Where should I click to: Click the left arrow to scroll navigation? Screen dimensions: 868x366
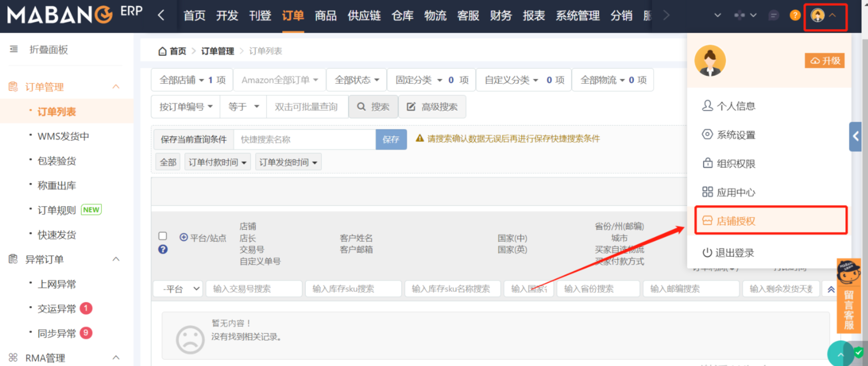(161, 16)
